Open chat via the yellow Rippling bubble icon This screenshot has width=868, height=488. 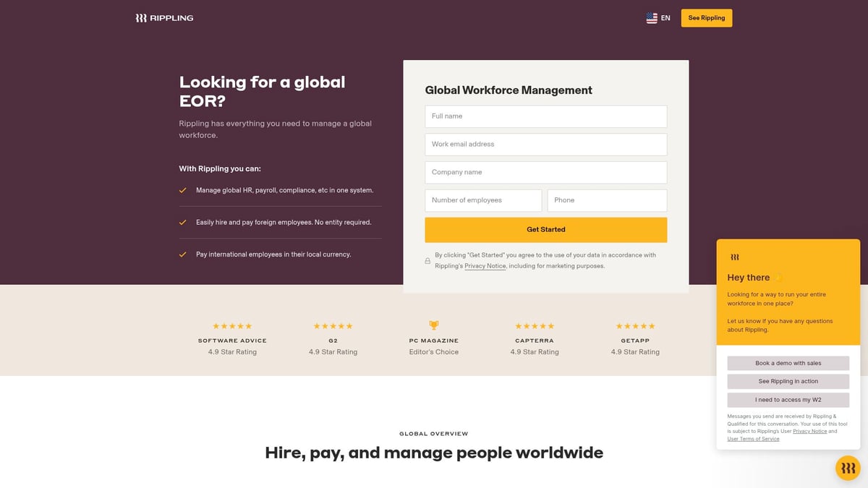[x=847, y=468]
